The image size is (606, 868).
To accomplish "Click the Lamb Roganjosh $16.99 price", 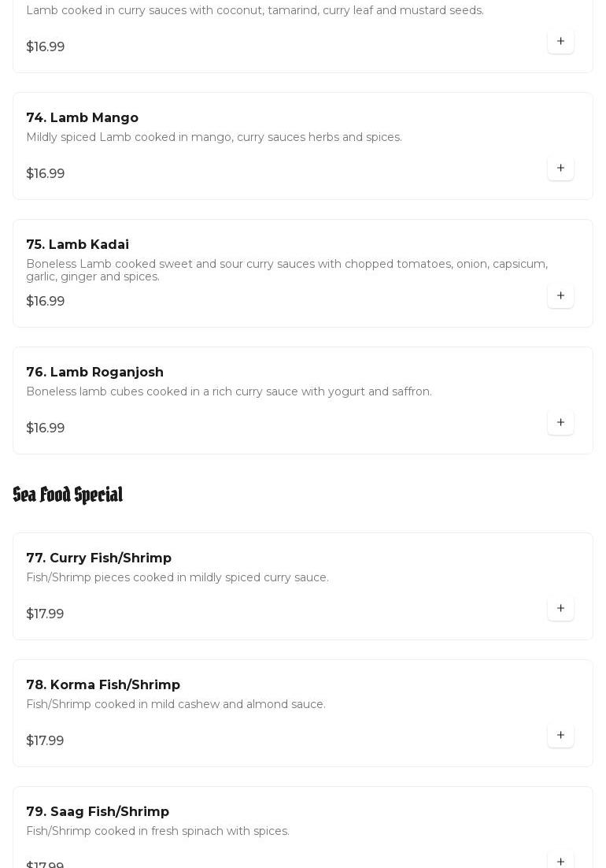I will [46, 428].
